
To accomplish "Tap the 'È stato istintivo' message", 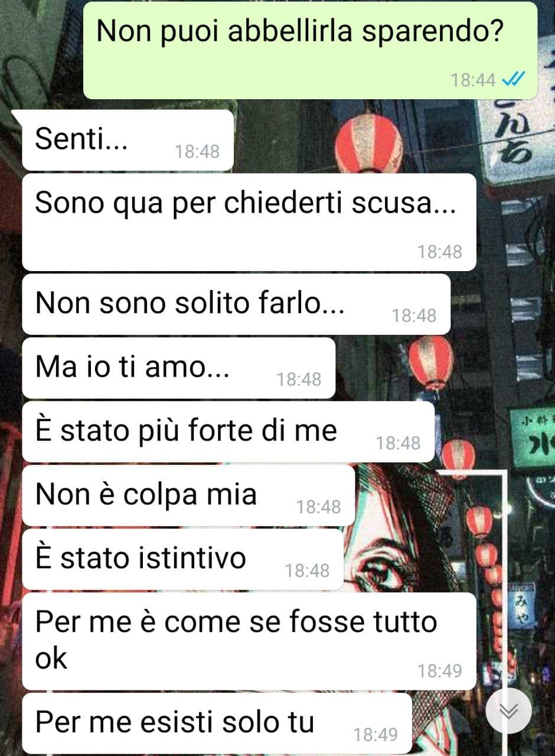I will point(182,559).
